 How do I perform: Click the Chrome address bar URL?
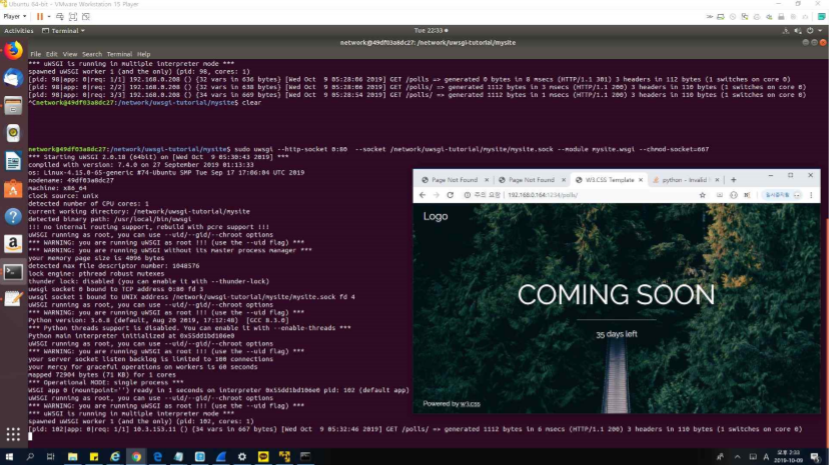click(x=542, y=195)
